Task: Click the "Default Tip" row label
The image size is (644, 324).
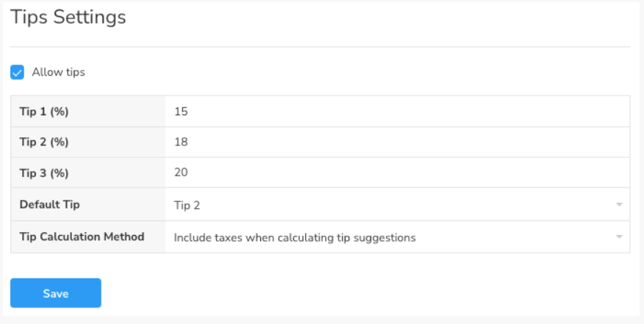Action: tap(50, 204)
